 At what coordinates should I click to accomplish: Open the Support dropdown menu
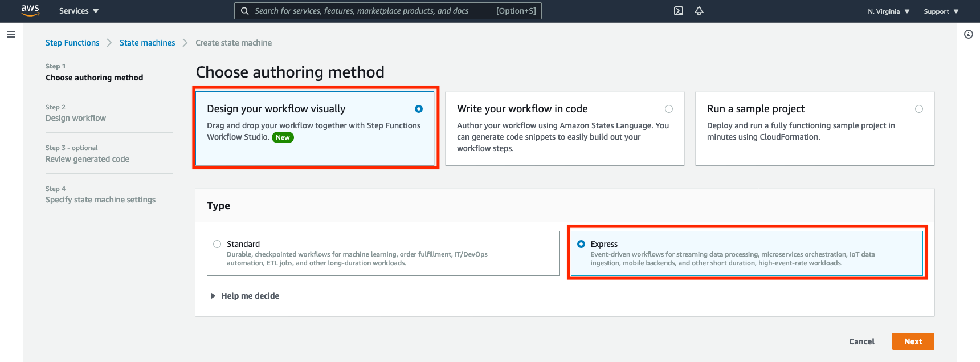click(941, 11)
